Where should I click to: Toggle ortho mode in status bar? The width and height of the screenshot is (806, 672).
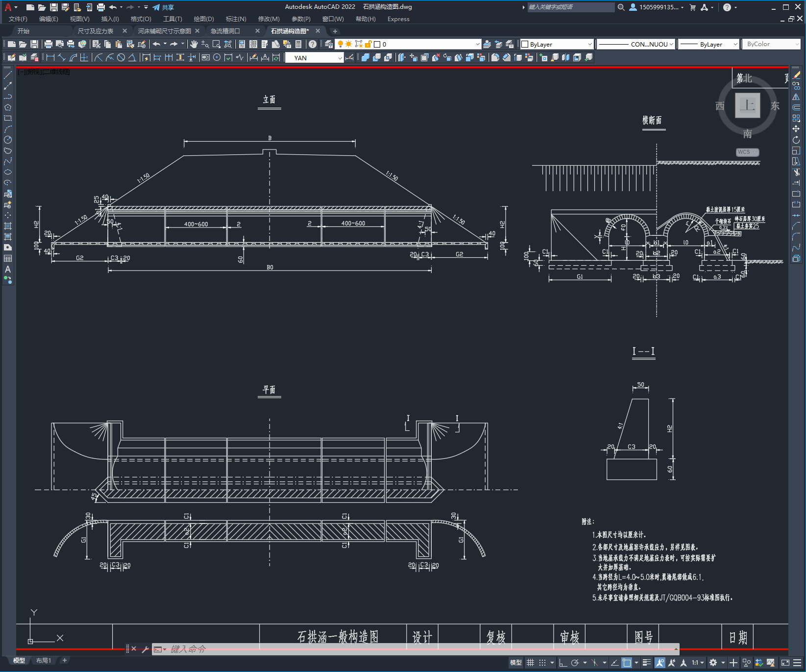tap(563, 663)
